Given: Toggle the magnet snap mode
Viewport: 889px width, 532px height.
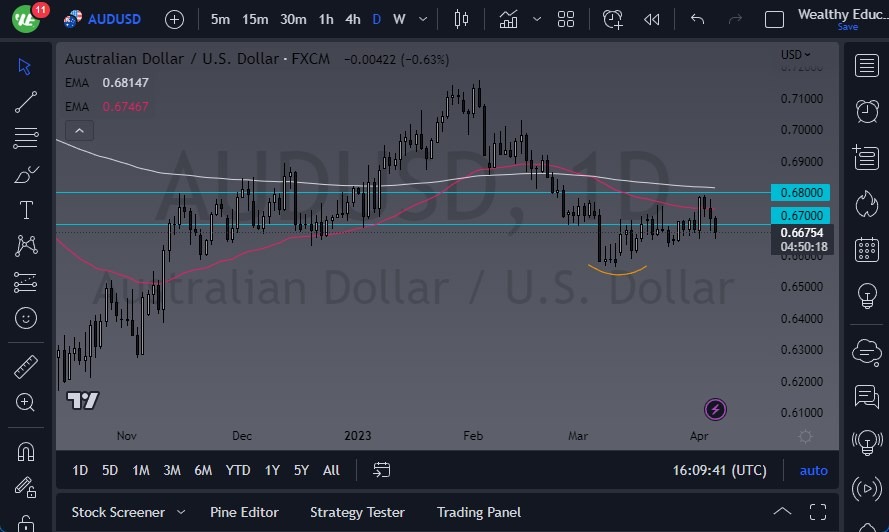Looking at the screenshot, I should click(26, 452).
